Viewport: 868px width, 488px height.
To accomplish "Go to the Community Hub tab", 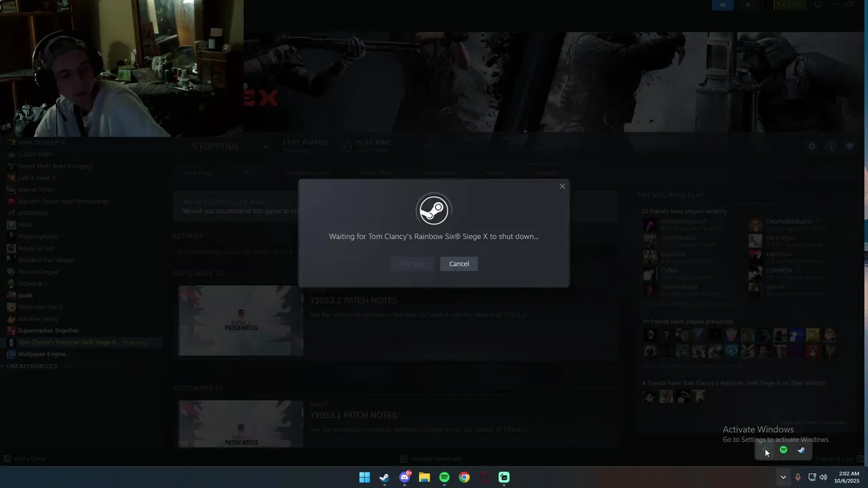I will tap(307, 173).
